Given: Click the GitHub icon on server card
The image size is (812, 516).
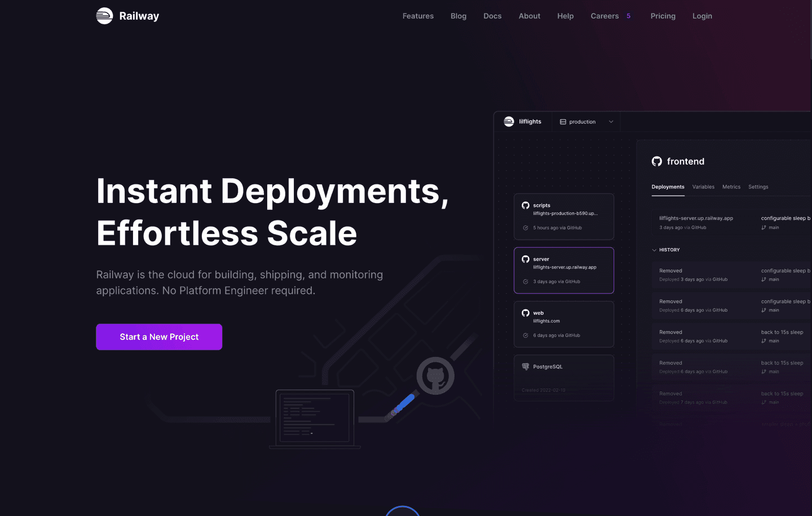Looking at the screenshot, I should tap(526, 259).
